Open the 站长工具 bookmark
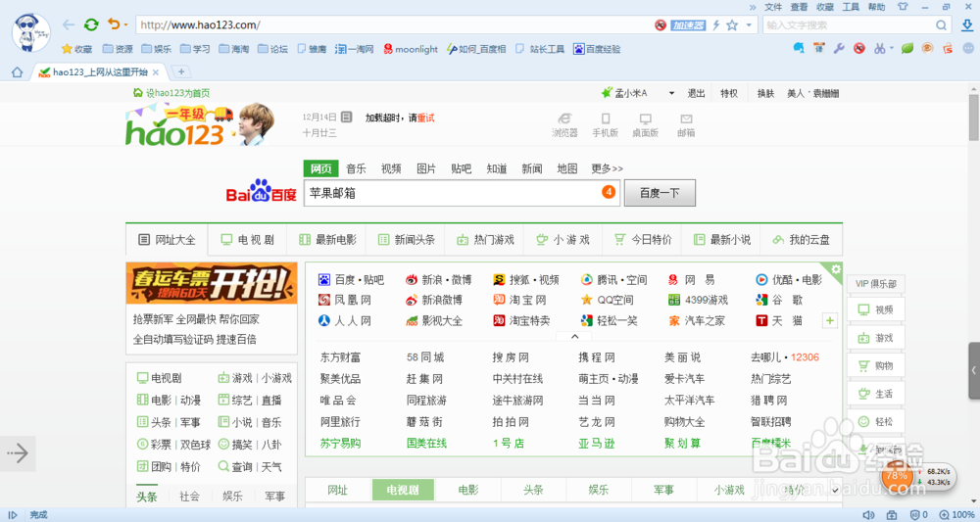The height and width of the screenshot is (522, 980). (540, 49)
